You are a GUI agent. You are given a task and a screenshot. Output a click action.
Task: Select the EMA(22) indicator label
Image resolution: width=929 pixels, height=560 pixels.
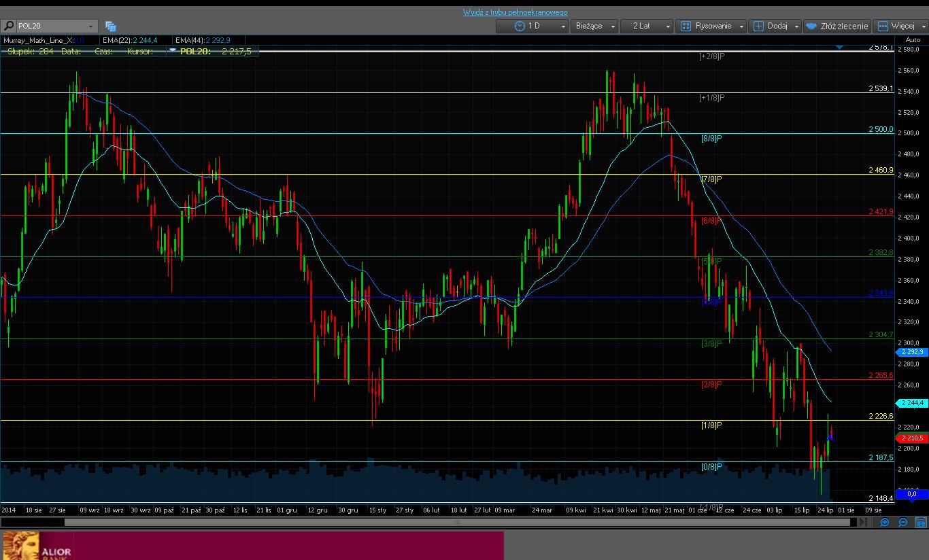pos(129,40)
